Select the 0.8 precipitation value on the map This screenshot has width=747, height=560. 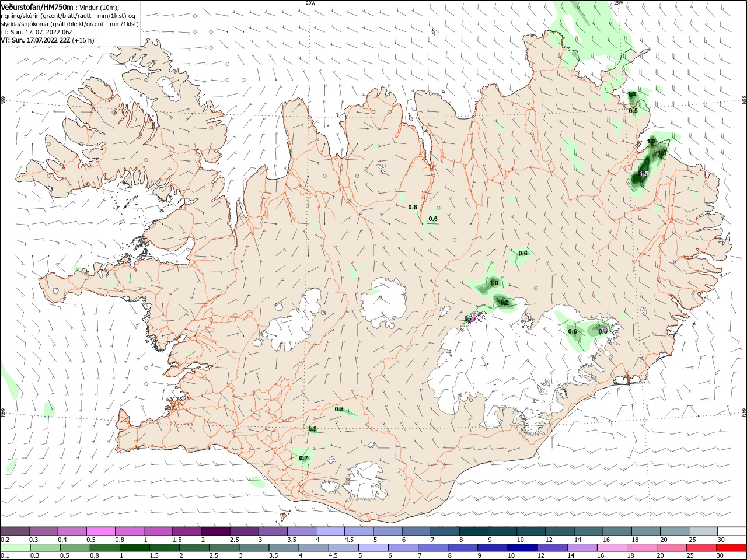click(339, 409)
